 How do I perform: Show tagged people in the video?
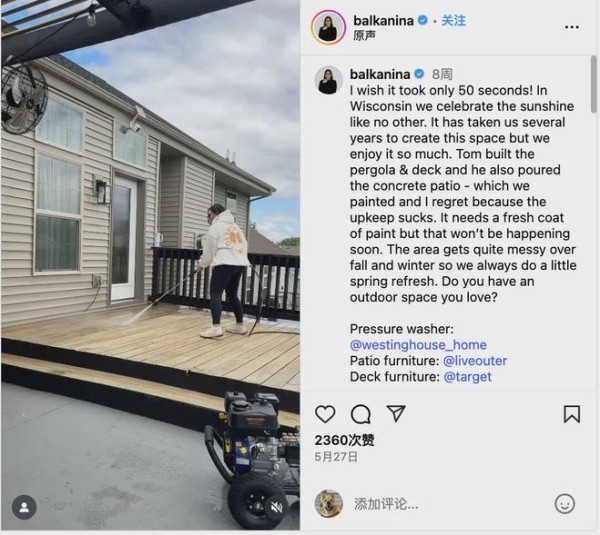coord(24,507)
